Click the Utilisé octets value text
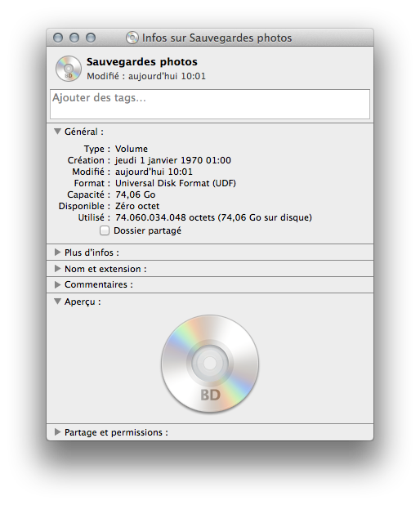Screen dimensions: 420x505 click(x=213, y=217)
